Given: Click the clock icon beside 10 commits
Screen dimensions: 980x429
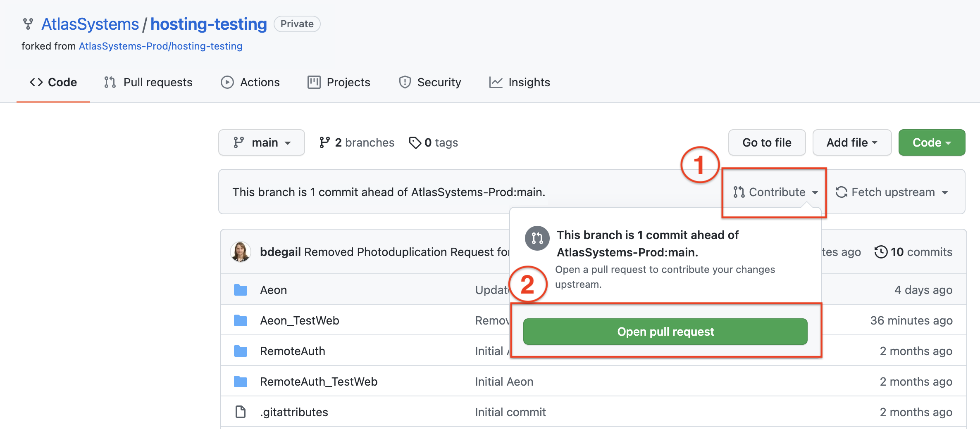Looking at the screenshot, I should pos(881,251).
